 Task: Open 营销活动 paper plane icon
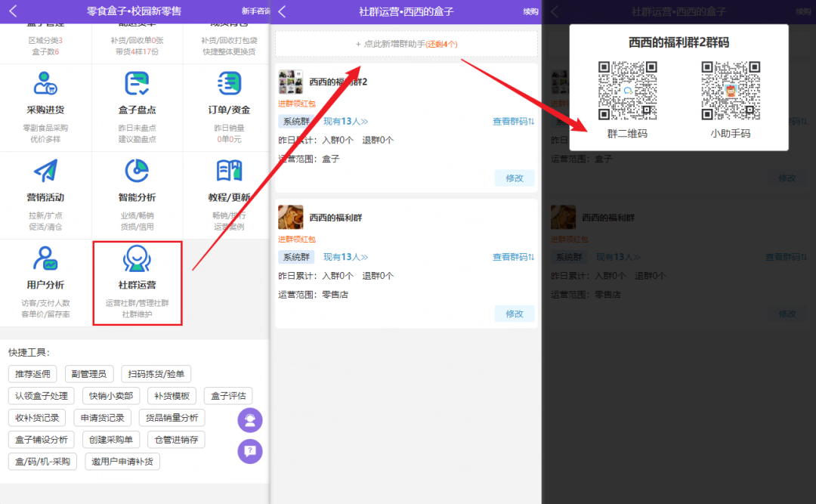click(45, 171)
